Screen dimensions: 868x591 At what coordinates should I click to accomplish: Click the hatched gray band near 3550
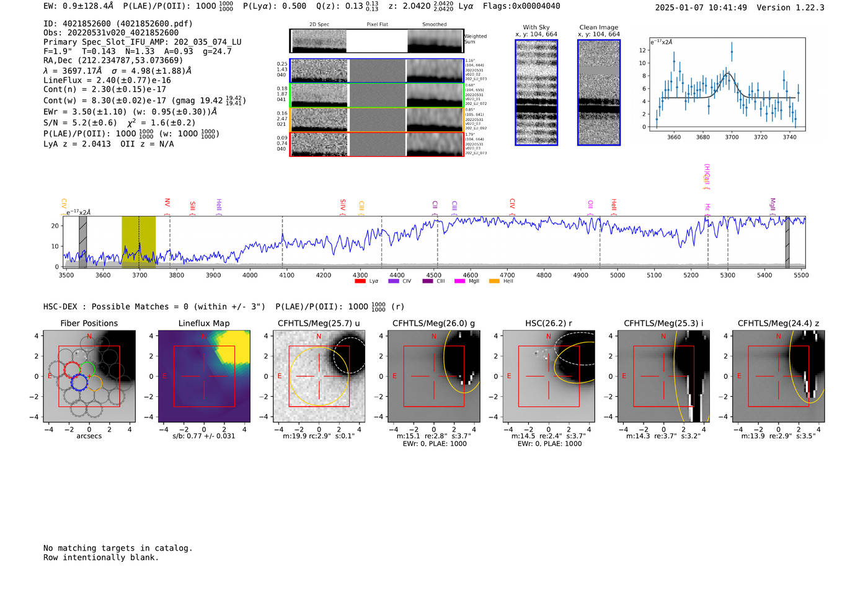pyautogui.click(x=82, y=242)
